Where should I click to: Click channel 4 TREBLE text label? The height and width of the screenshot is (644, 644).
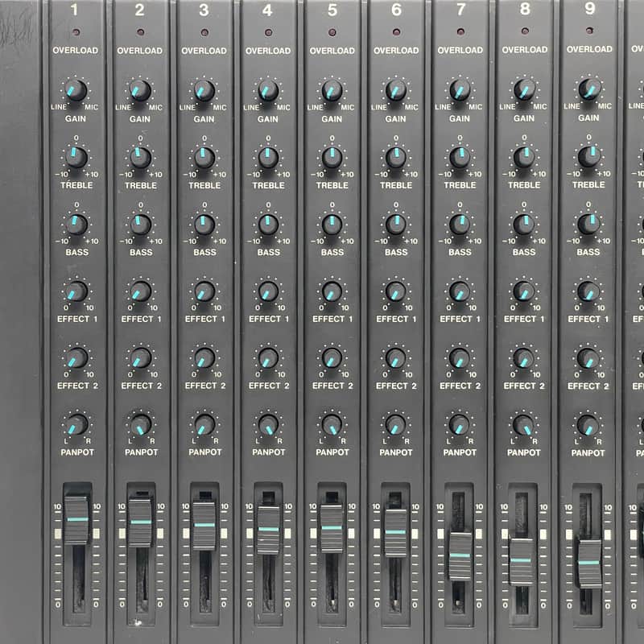click(x=268, y=185)
